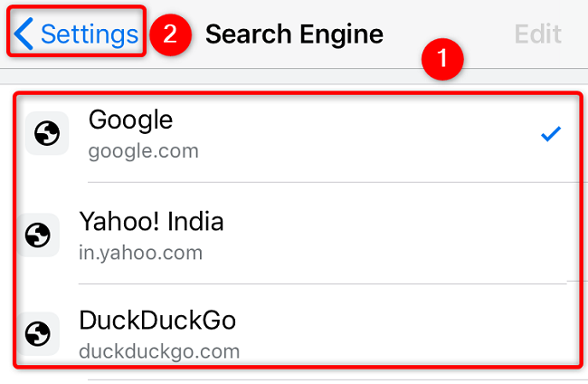
Task: Click the duckduckgo.com subtitle text
Action: pos(161,350)
